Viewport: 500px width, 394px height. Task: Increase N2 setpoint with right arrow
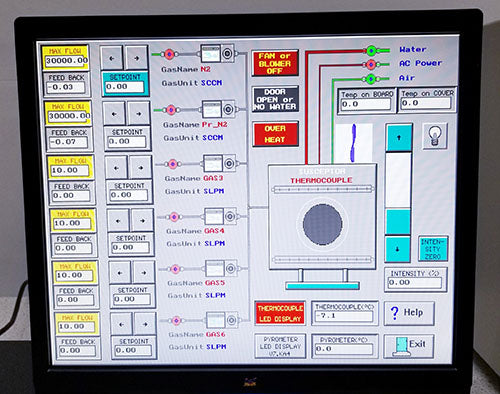point(136,58)
